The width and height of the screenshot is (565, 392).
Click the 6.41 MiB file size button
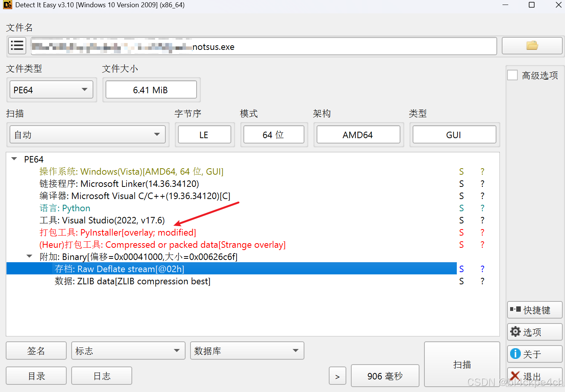[151, 90]
